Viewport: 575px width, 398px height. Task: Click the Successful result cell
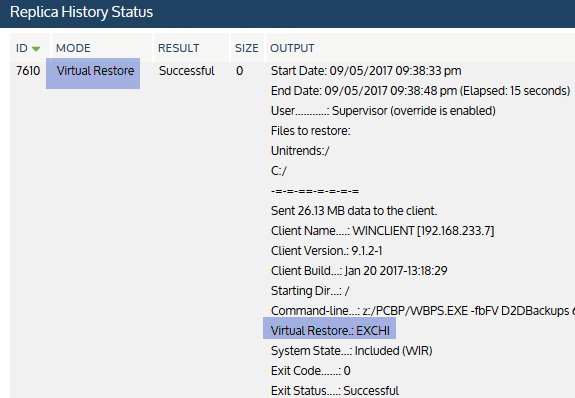[x=187, y=70]
